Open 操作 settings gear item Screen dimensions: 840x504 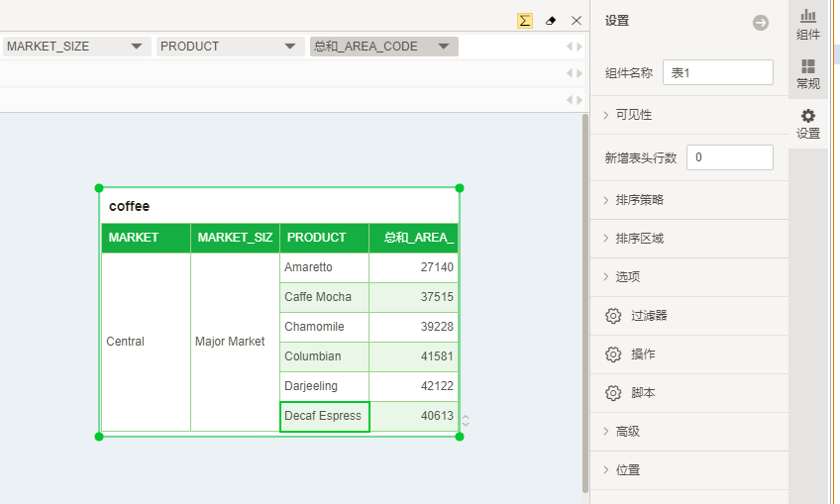(642, 354)
